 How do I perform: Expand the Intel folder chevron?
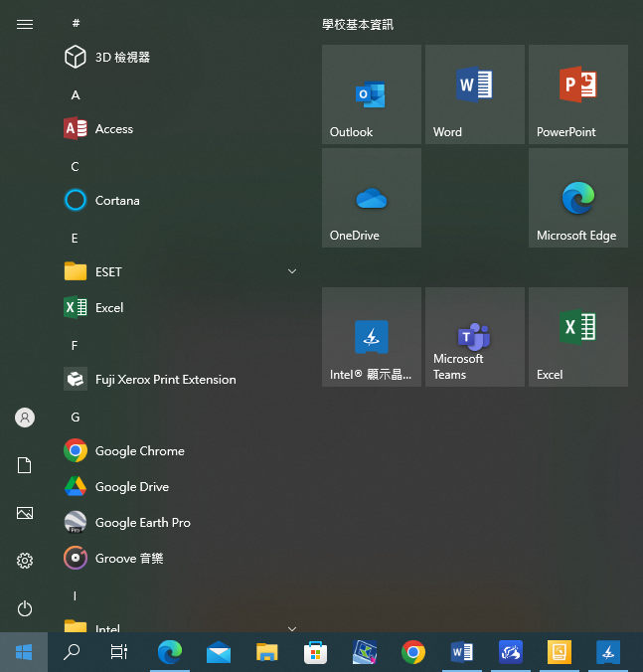point(292,628)
